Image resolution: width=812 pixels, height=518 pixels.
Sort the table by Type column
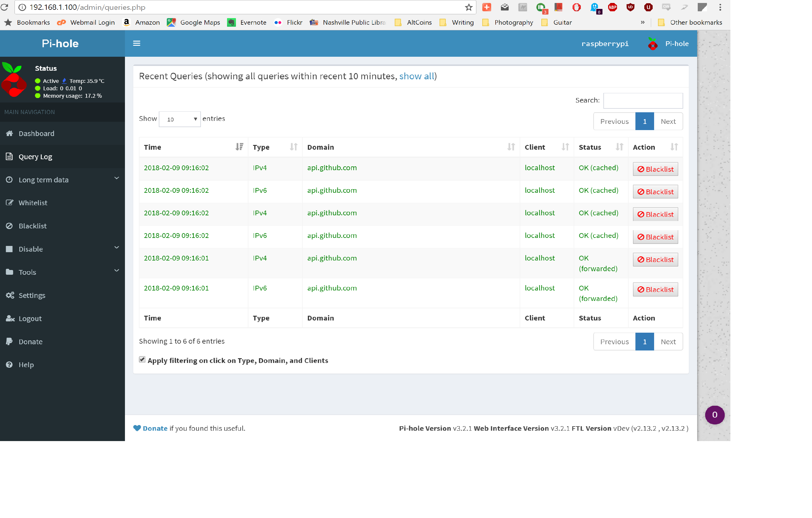(x=275, y=147)
